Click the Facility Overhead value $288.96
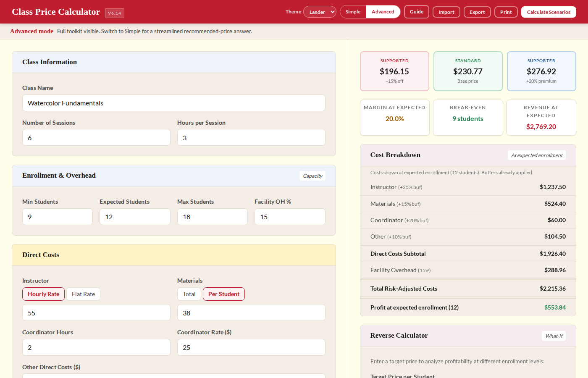Screen dimensions: 588x378 [555, 270]
